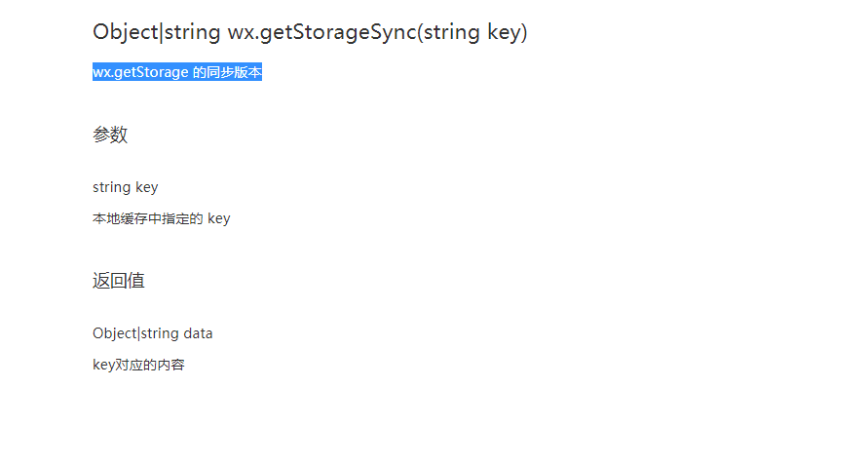Click the word "Object" in the title heading
868x465 pixels.
[125, 32]
